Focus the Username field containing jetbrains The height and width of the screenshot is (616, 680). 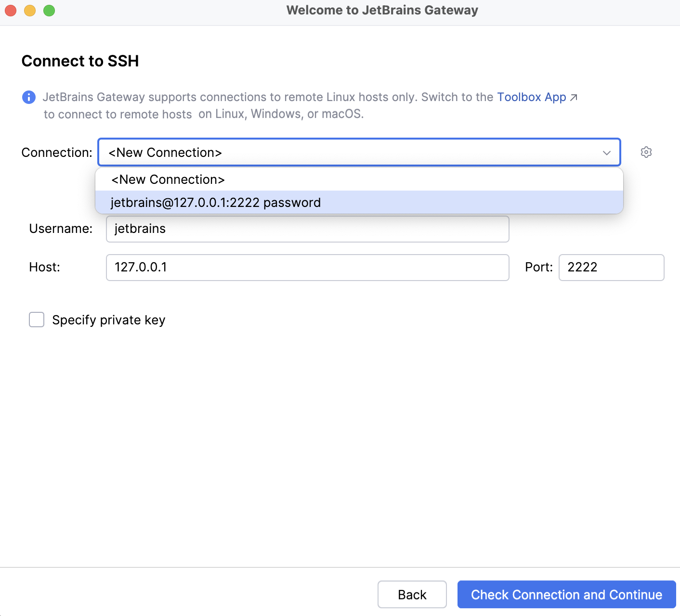coord(307,229)
